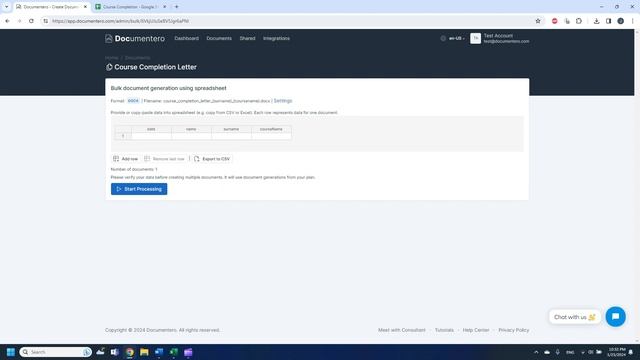Toggle theme icon next to language selector
The height and width of the screenshot is (360, 640).
[x=443, y=38]
